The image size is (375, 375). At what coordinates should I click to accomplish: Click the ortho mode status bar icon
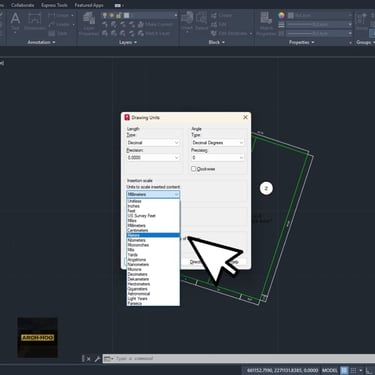(x=369, y=370)
